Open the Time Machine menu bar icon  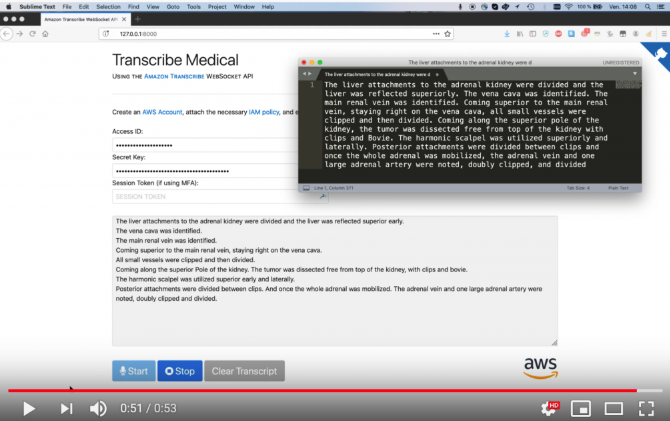click(x=531, y=7)
